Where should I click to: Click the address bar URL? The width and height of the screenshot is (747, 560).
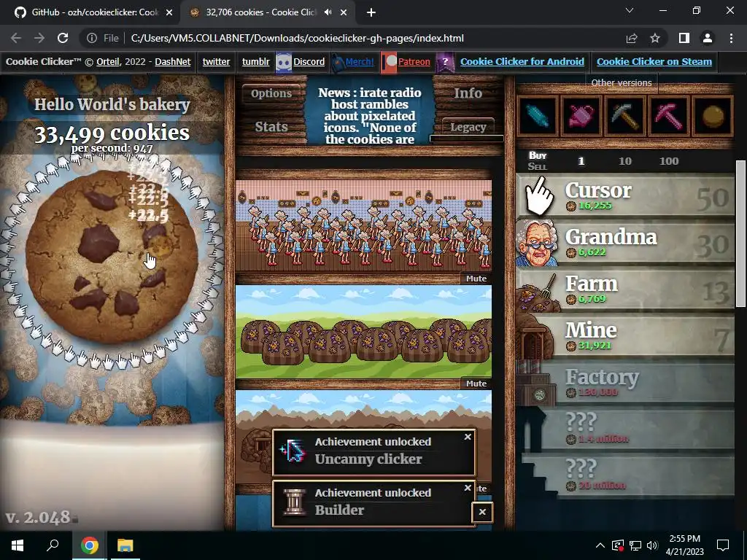(x=298, y=38)
